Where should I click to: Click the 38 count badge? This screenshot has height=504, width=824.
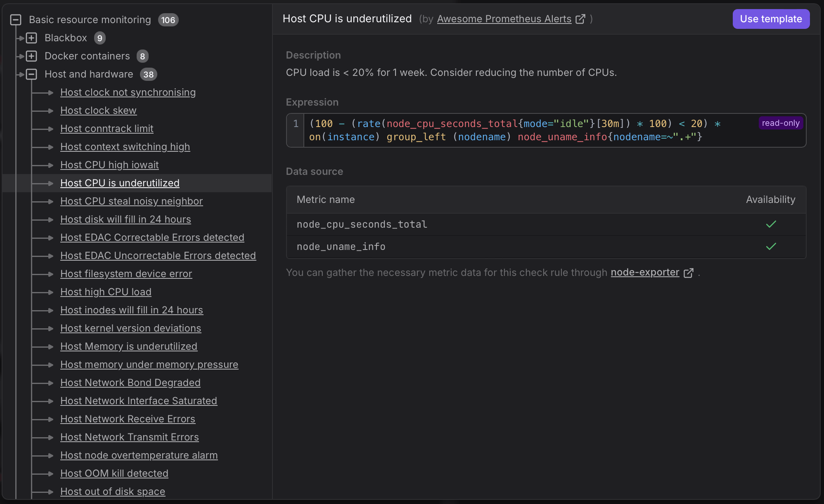[149, 74]
